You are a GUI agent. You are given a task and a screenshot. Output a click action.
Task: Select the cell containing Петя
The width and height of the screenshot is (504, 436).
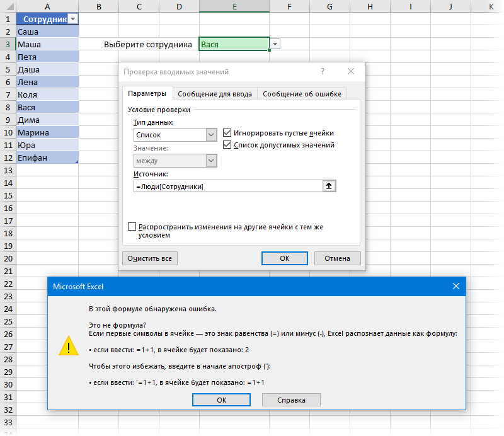[47, 57]
